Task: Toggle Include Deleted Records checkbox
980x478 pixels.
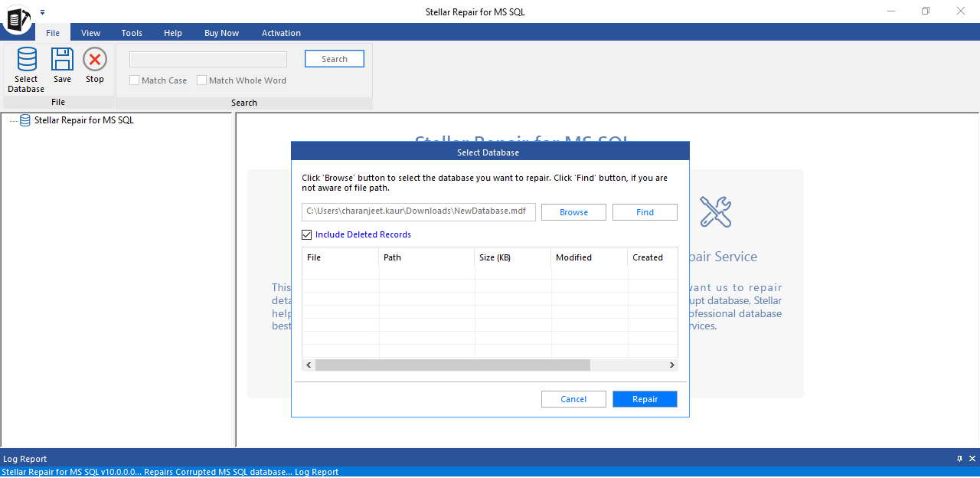Action: 307,234
